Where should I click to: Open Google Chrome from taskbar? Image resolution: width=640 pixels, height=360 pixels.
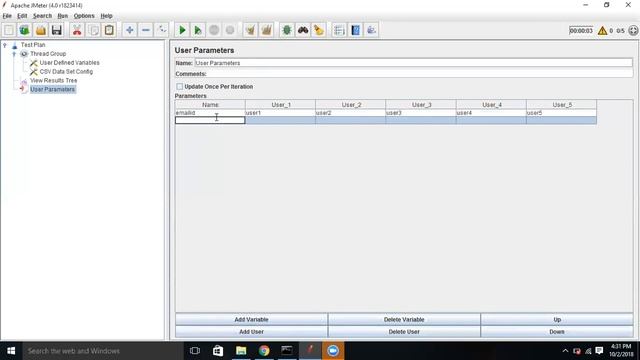click(264, 351)
